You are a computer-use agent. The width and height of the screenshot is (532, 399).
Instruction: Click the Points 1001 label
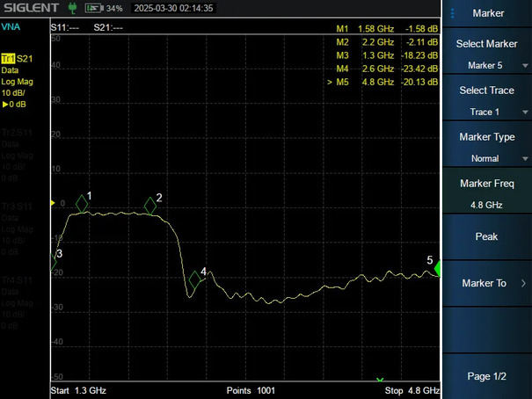pos(251,390)
